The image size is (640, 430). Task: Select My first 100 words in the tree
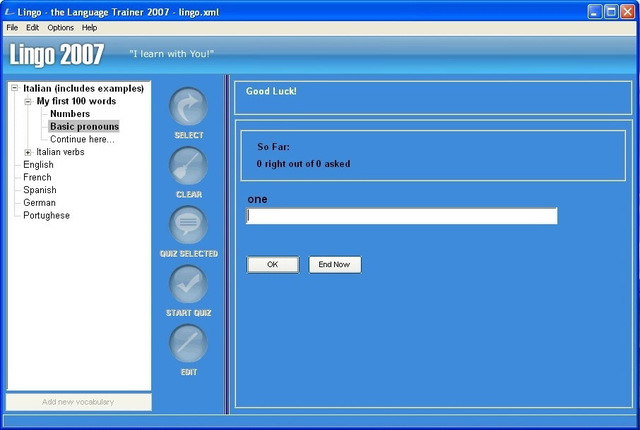tap(76, 101)
